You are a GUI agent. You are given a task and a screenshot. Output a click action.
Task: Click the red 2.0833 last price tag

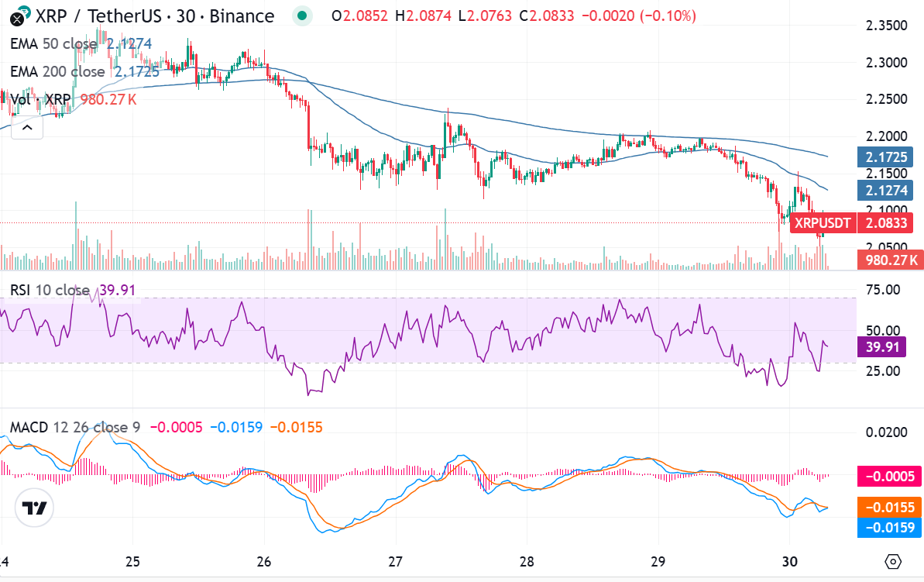(886, 223)
